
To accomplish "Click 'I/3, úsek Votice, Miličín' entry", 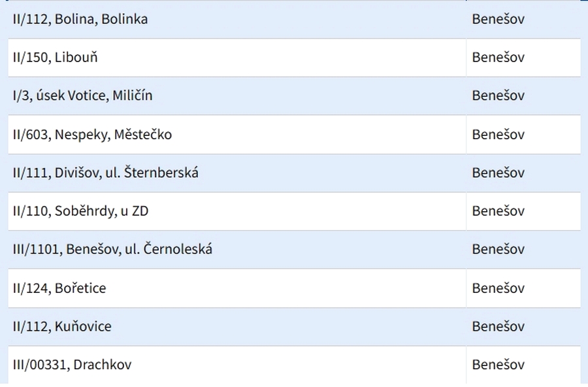I will click(x=82, y=95).
